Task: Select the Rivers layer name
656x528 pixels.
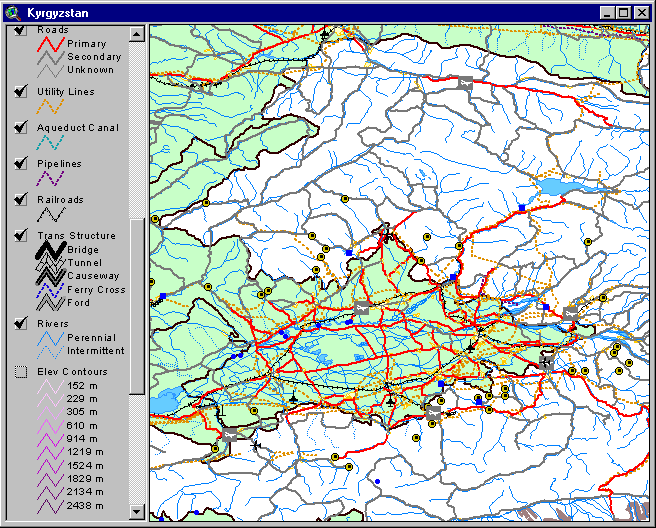Action: tap(53, 323)
